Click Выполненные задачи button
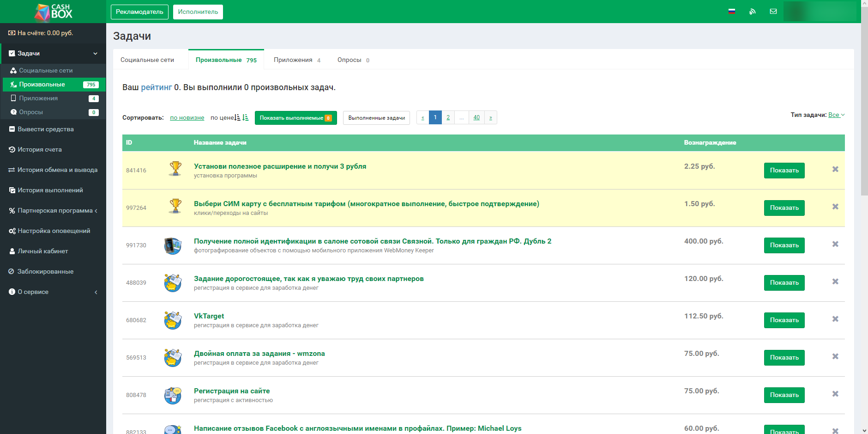 pyautogui.click(x=376, y=118)
